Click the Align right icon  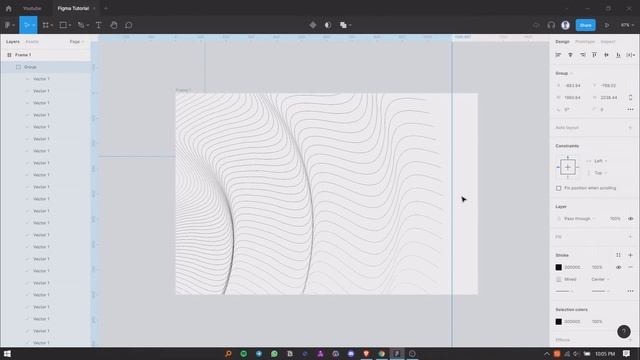point(582,55)
